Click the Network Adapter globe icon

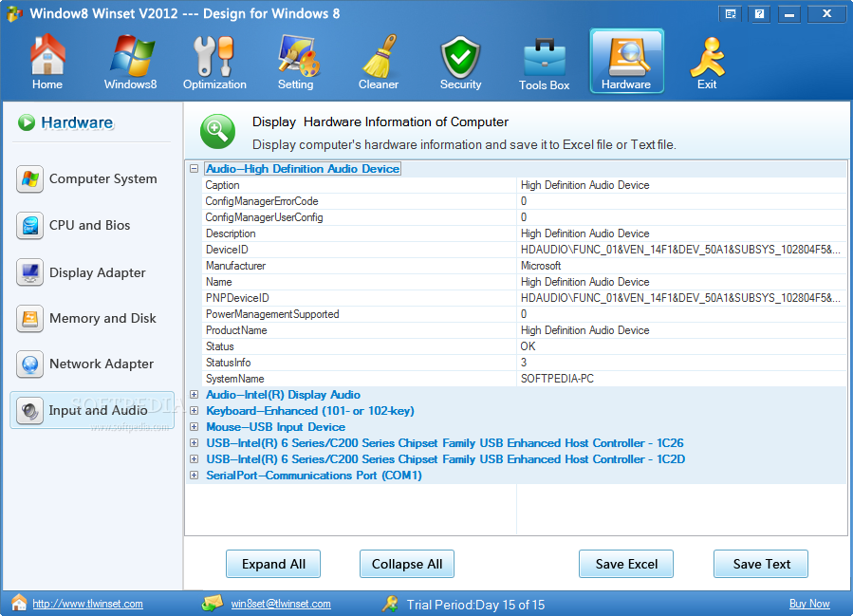(30, 364)
